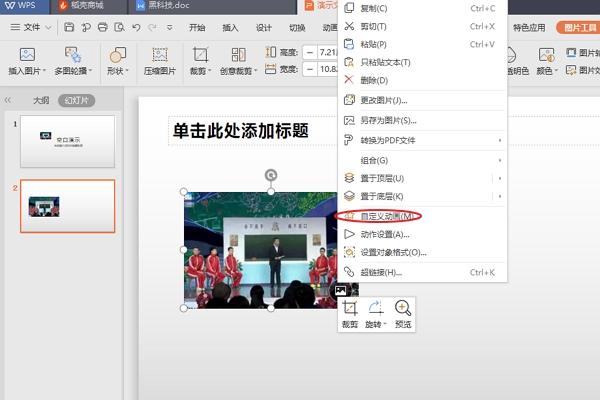Click the Print icon in quick toolbar
This screenshot has height=400, width=600.
[101, 27]
